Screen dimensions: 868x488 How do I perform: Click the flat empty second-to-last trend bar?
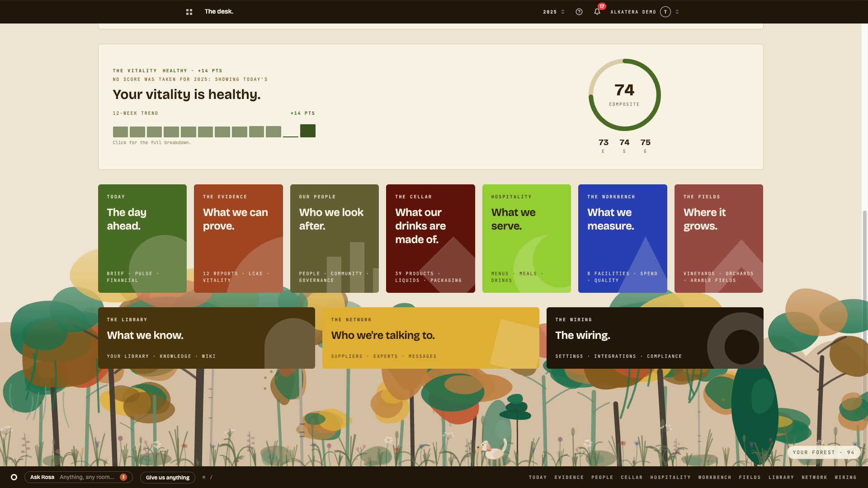click(x=291, y=136)
